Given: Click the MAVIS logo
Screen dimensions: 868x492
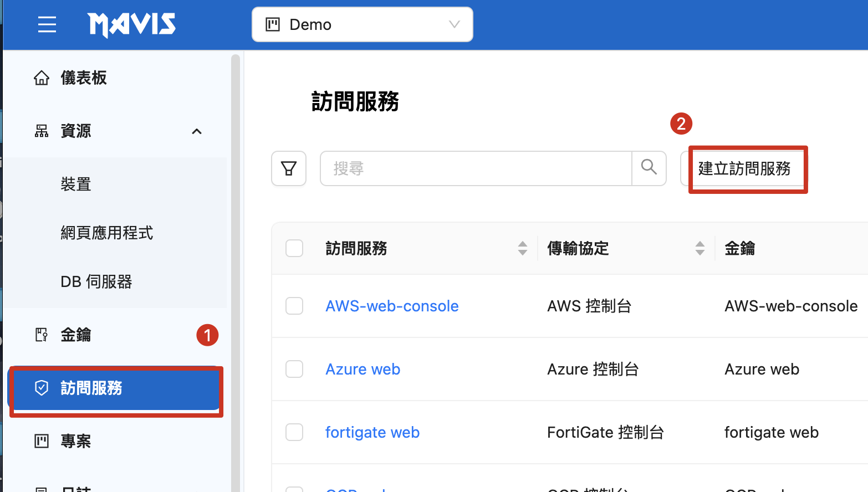Looking at the screenshot, I should click(x=131, y=24).
